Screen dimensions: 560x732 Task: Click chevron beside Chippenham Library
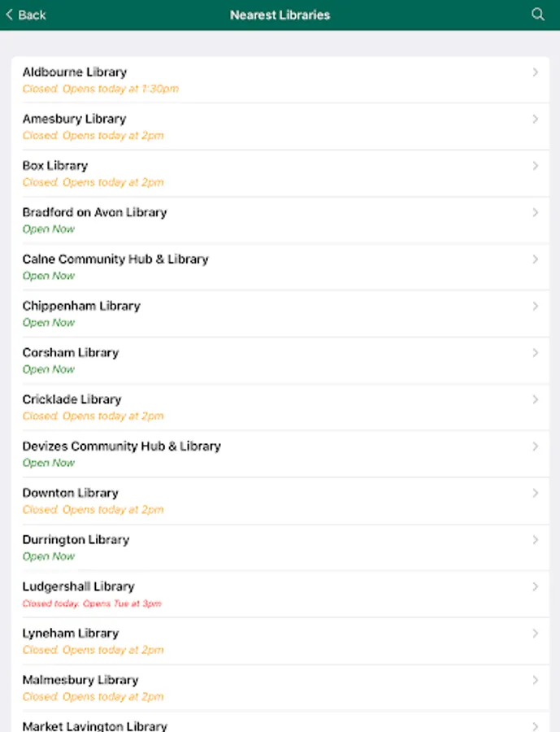click(536, 307)
